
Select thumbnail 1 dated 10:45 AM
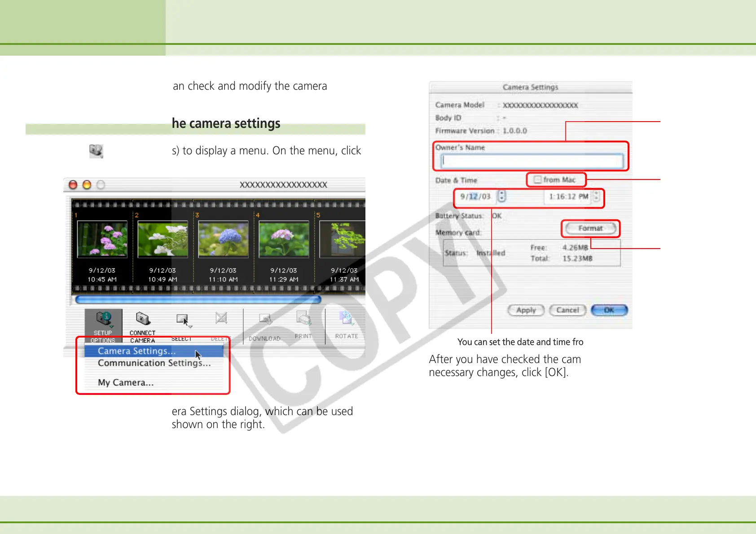(x=102, y=240)
